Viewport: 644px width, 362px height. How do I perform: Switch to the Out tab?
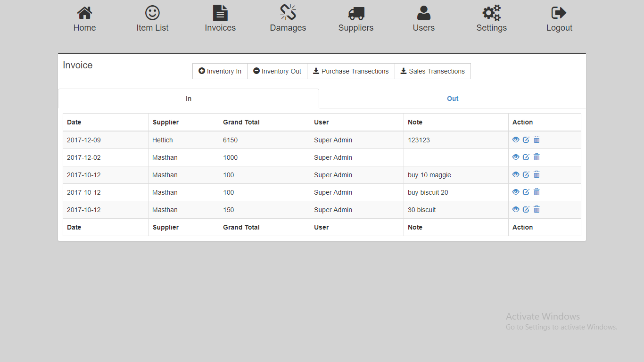[x=453, y=99]
